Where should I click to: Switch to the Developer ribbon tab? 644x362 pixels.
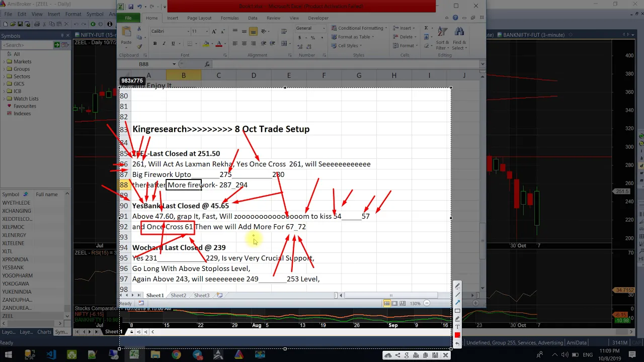pos(318,18)
